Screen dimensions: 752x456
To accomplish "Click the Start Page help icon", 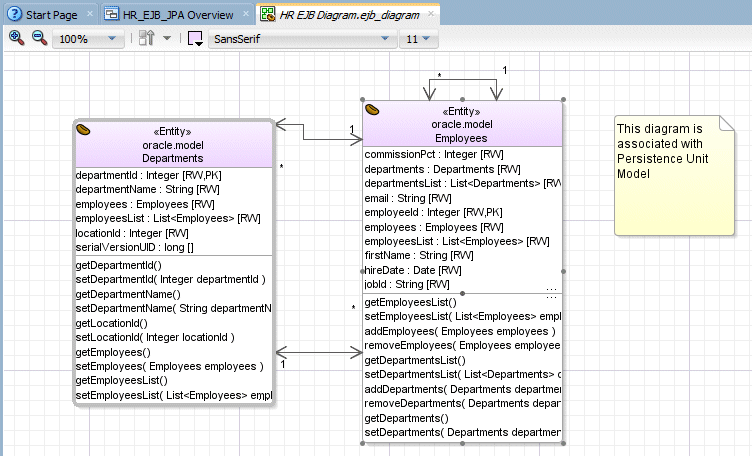I will click(x=15, y=14).
